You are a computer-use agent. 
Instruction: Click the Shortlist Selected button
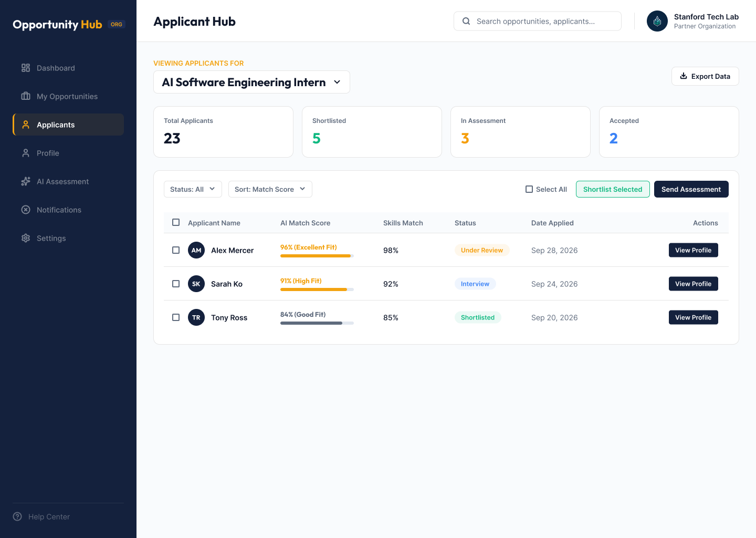point(613,189)
